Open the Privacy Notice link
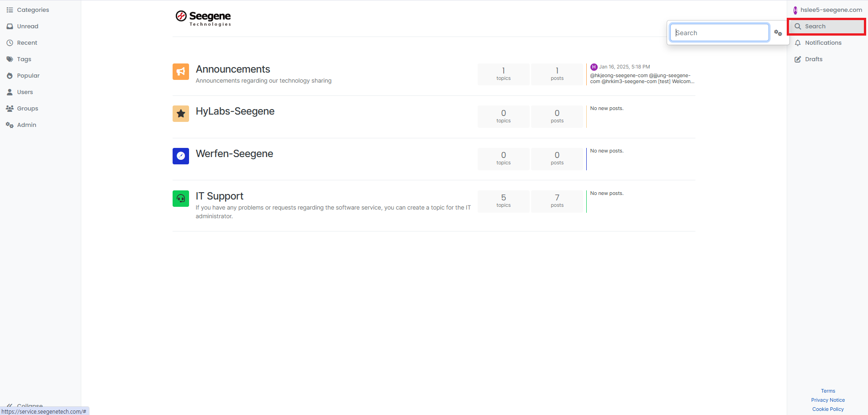 click(x=827, y=400)
